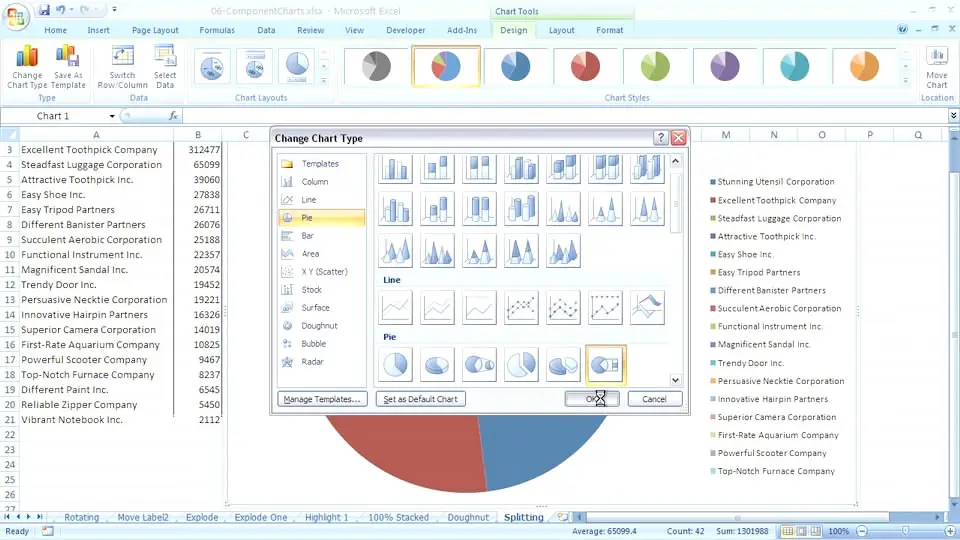Click Cancel in Change Chart Type dialog
Screen dimensions: 960x540
[654, 399]
